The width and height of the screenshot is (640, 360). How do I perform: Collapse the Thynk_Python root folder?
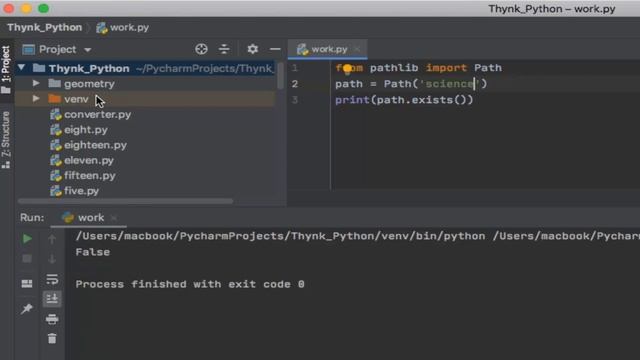tap(22, 68)
